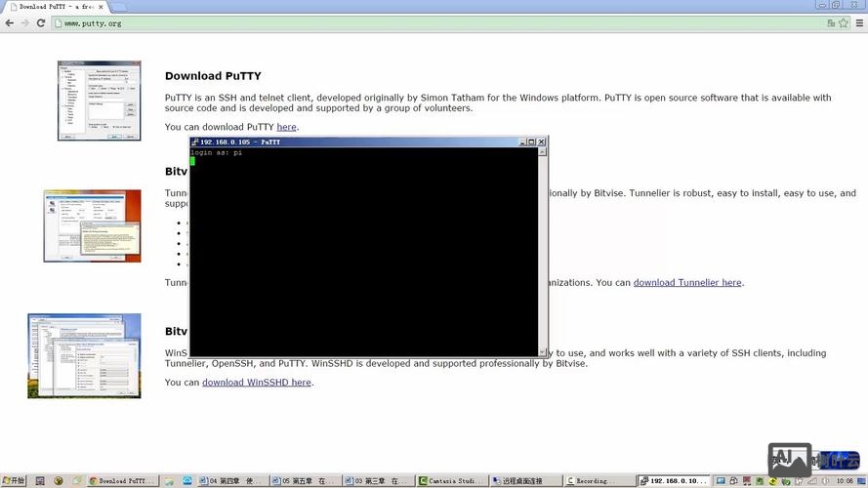Image resolution: width=868 pixels, height=488 pixels.
Task: Click the first quick launch icon after Start
Action: (40, 481)
